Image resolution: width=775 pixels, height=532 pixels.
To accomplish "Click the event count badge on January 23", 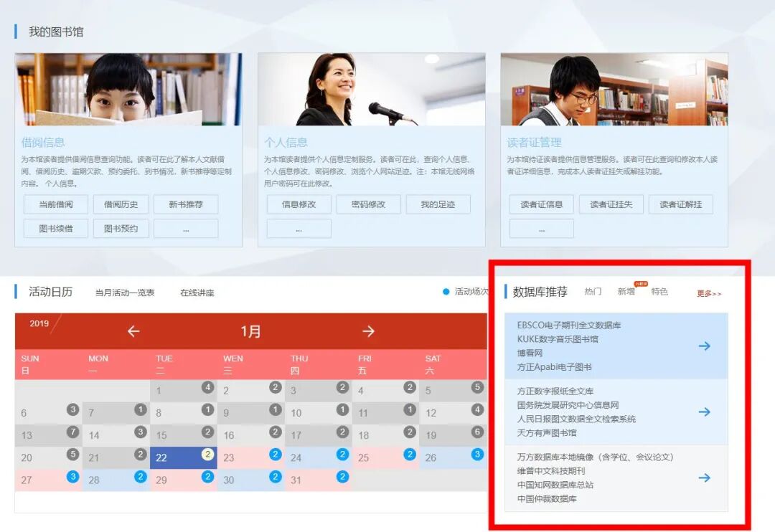I will (274, 454).
